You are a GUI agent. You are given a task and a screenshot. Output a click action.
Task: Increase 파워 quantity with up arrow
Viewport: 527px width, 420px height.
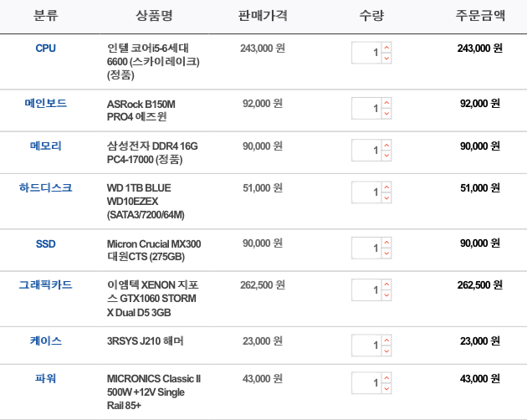pos(386,377)
